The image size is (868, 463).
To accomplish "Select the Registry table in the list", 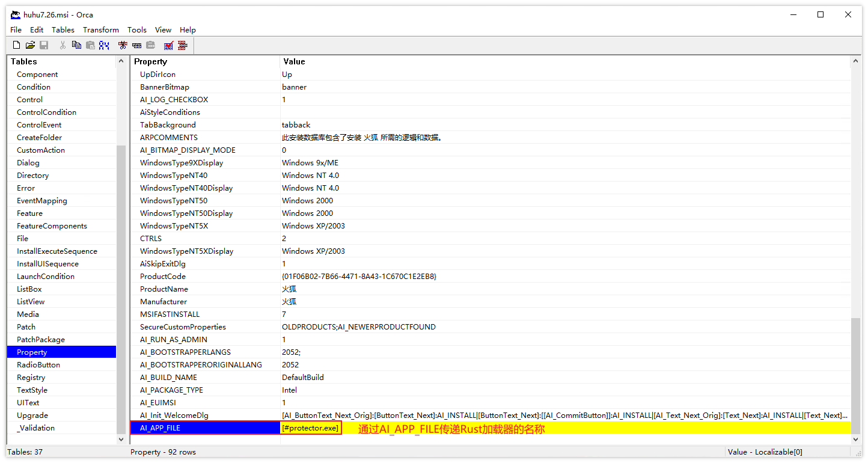I will 31,378.
